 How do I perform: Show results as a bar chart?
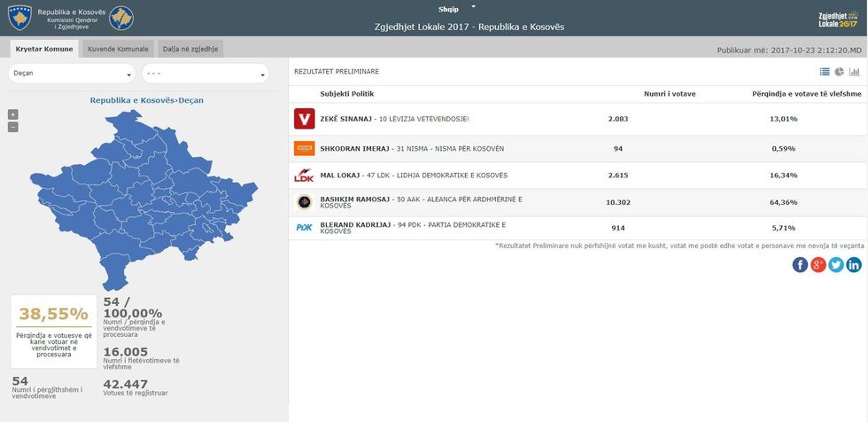[854, 72]
